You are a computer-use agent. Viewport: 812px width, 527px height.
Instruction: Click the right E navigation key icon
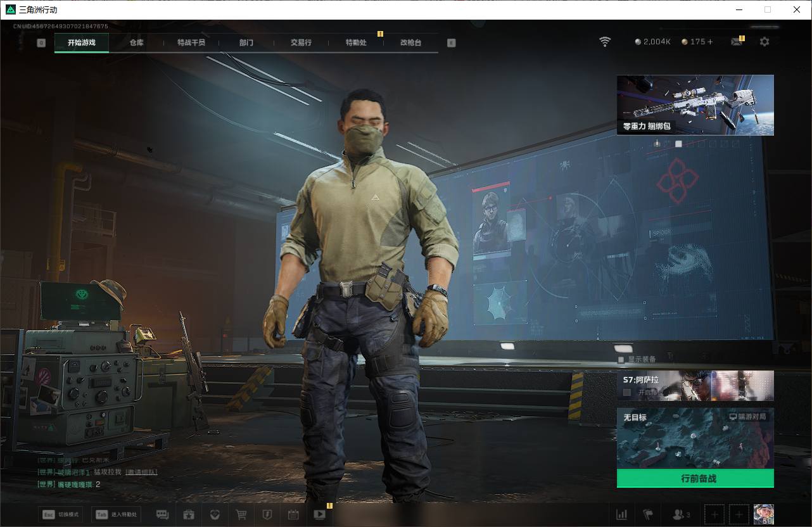click(x=451, y=43)
